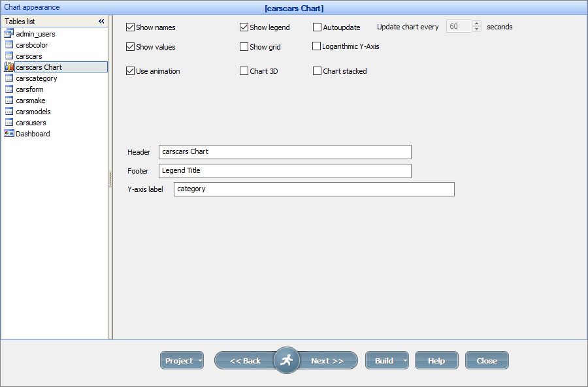This screenshot has width=588, height=387.
Task: Enable the Logarithmic Y-Axis checkbox
Action: coord(317,46)
